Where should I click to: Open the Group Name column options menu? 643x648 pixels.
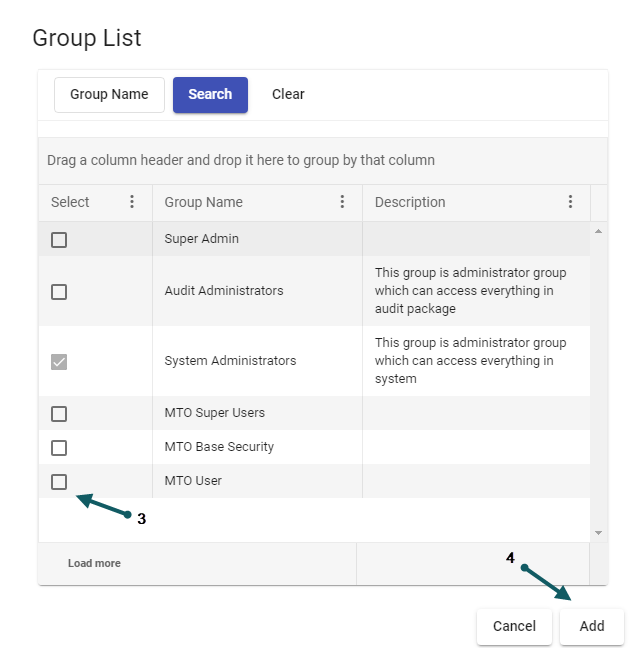coord(342,202)
